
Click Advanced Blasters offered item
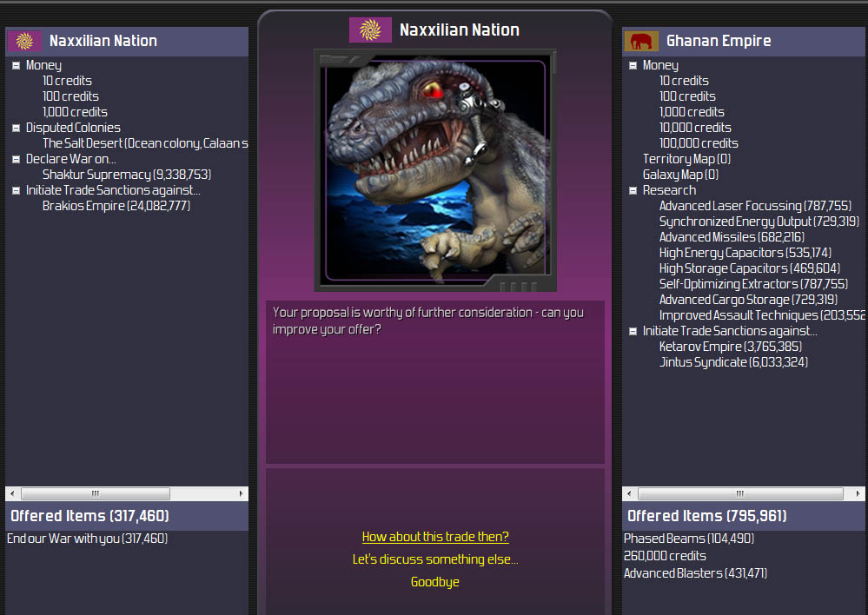(x=695, y=573)
